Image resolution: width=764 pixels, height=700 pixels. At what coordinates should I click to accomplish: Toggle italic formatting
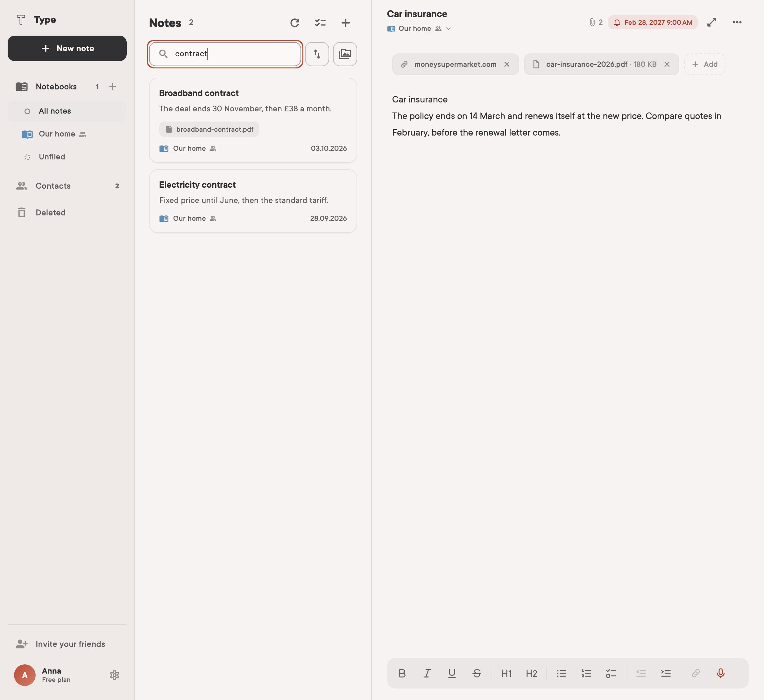427,673
